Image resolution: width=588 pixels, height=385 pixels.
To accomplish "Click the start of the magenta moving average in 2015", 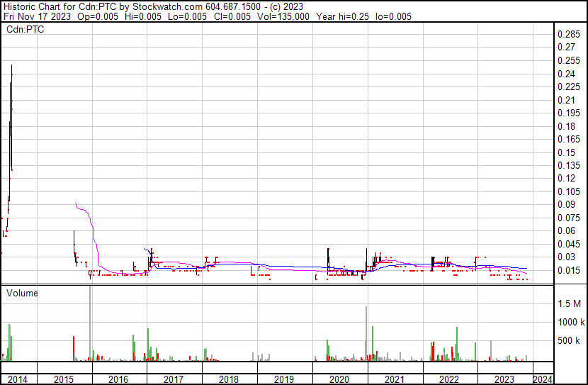I will tap(76, 203).
